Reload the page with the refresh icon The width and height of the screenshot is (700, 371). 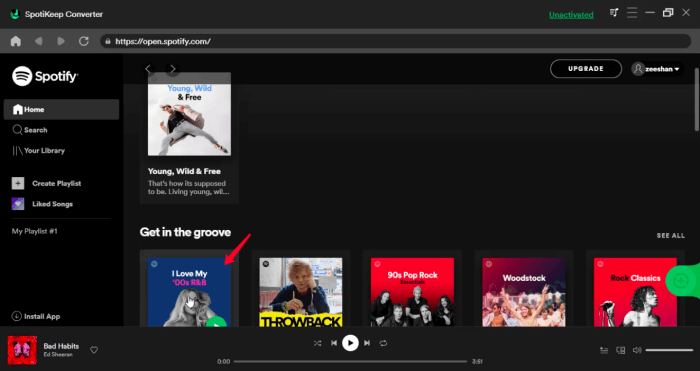83,42
